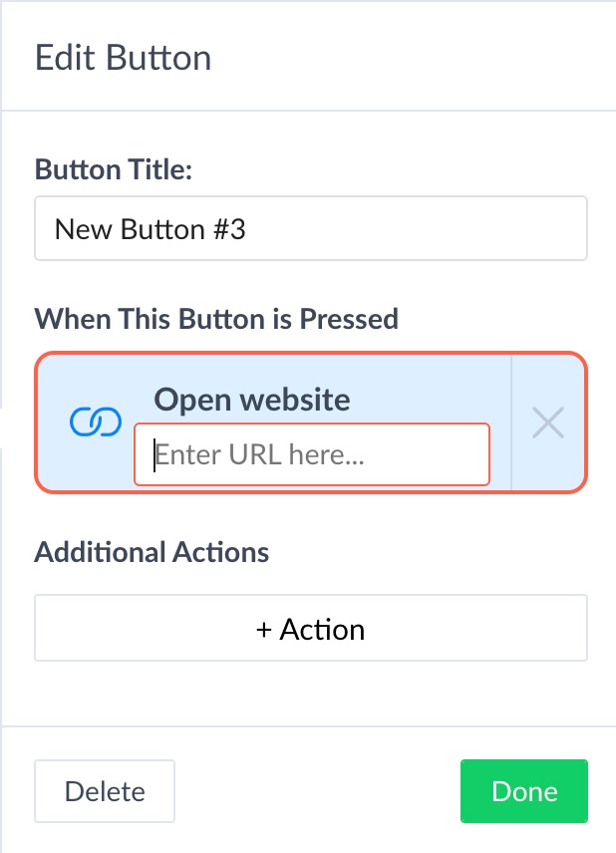
Task: Click the Enter URL here... placeholder text
Action: click(259, 454)
